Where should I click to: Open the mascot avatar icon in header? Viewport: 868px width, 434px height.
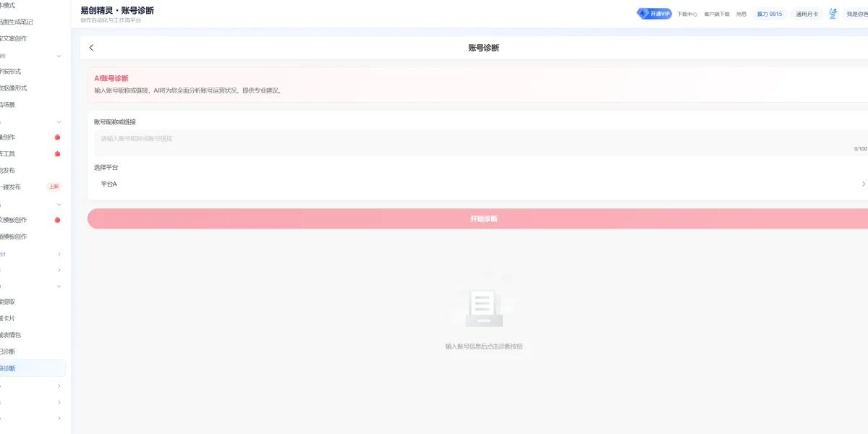pyautogui.click(x=833, y=14)
